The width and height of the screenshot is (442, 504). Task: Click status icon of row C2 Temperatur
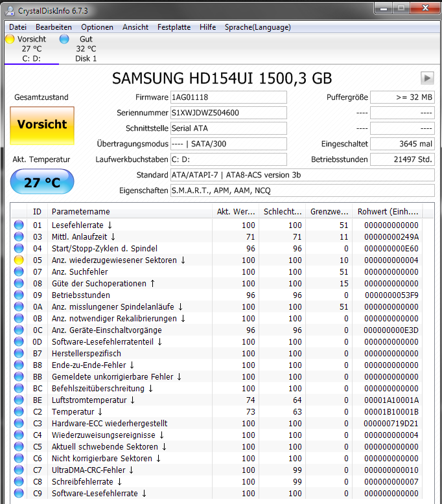click(19, 411)
